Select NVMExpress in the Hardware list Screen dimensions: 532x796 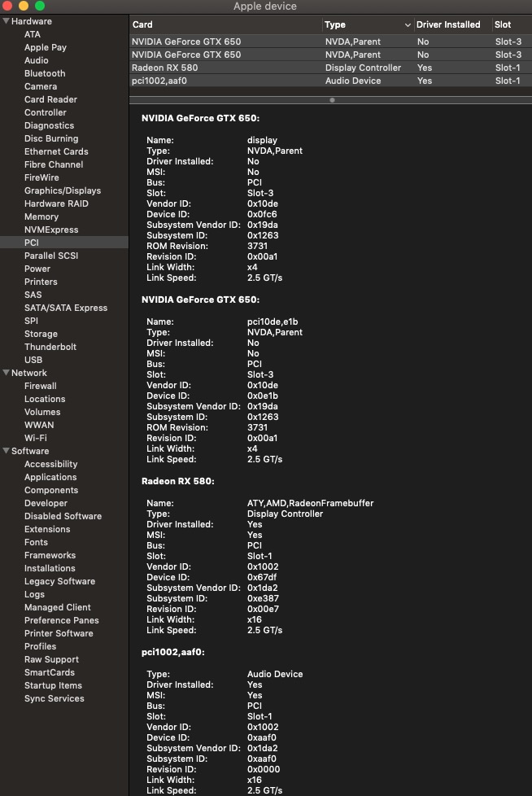(x=51, y=230)
